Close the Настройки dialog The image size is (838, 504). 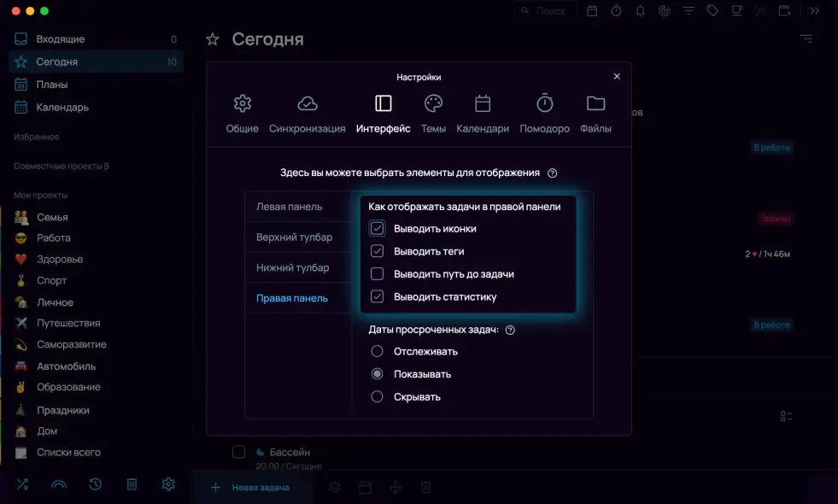pos(617,76)
